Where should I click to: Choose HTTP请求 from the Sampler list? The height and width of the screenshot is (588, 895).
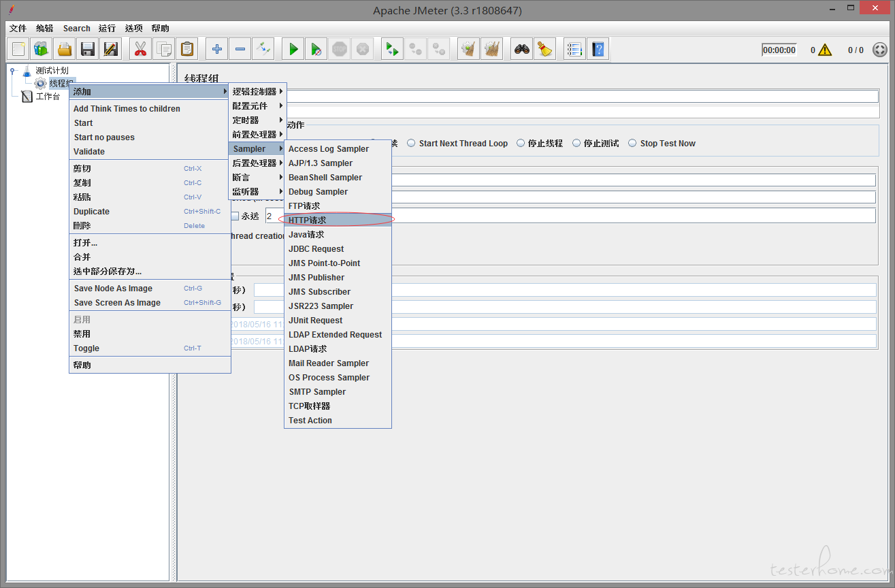(338, 220)
